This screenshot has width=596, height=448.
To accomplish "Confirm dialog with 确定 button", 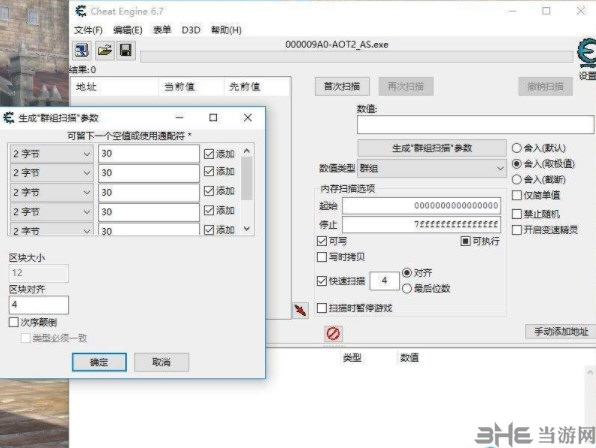I will pyautogui.click(x=99, y=362).
